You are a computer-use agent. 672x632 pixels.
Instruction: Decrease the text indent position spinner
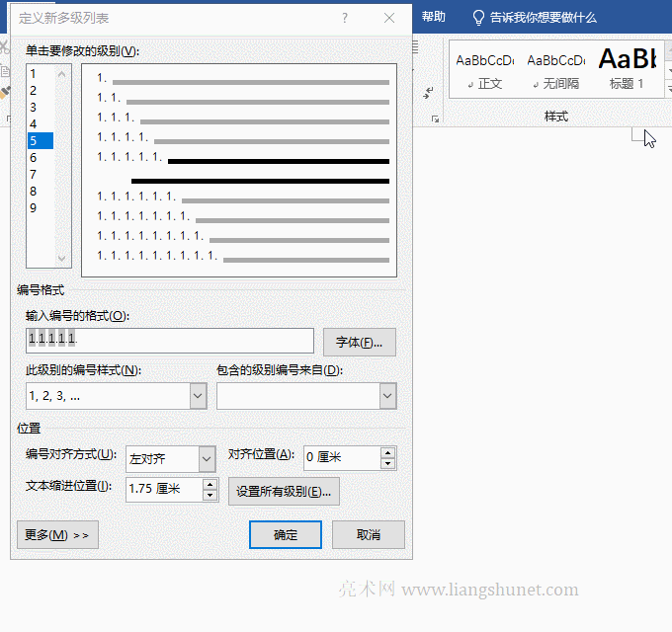tap(210, 495)
